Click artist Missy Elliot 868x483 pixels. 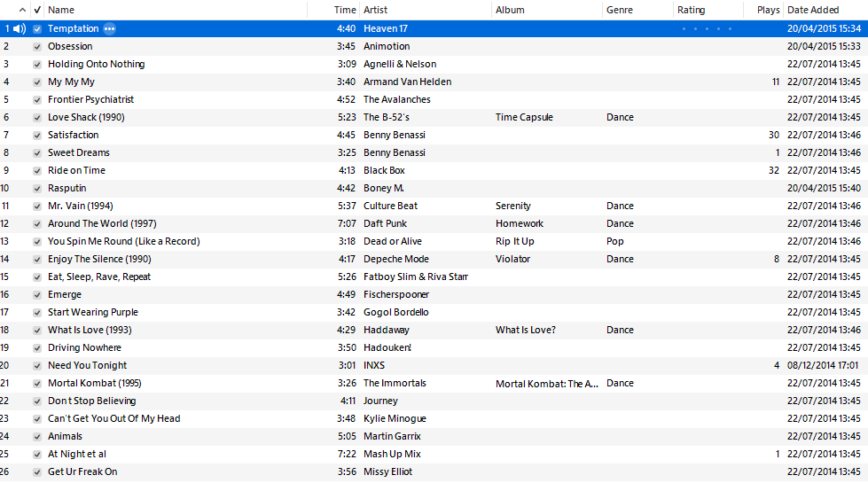coord(388,471)
